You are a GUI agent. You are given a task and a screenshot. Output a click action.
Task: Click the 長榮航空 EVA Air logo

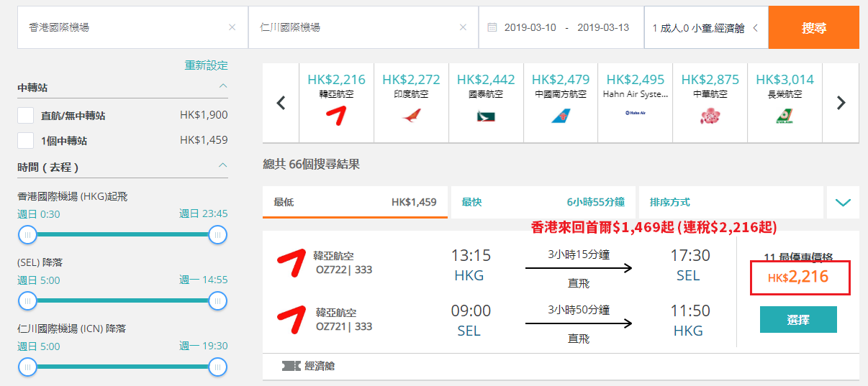[785, 115]
